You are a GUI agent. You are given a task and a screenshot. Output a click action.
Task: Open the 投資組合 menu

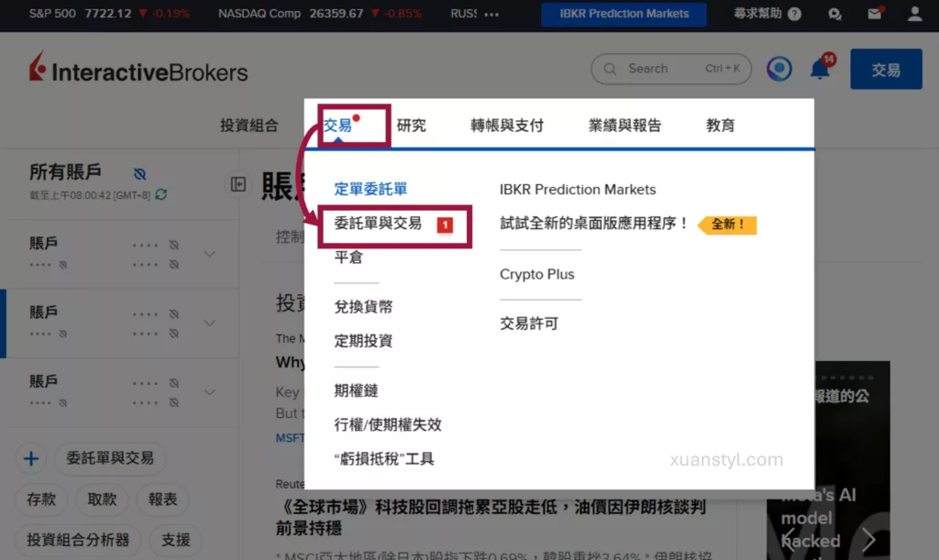[249, 125]
